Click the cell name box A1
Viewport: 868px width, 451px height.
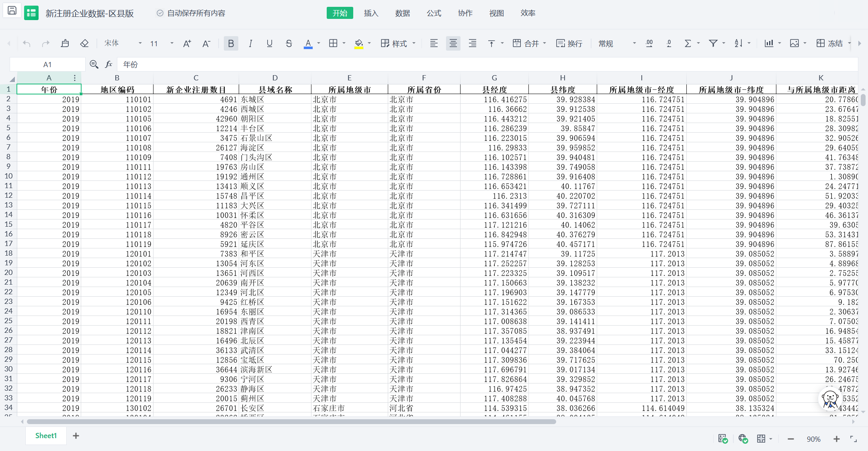tap(47, 64)
